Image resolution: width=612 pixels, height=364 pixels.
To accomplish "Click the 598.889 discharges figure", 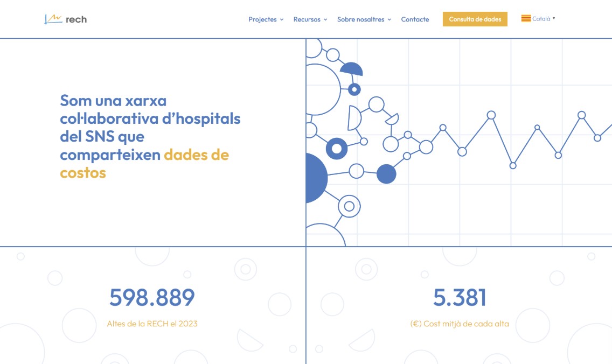I will click(152, 298).
